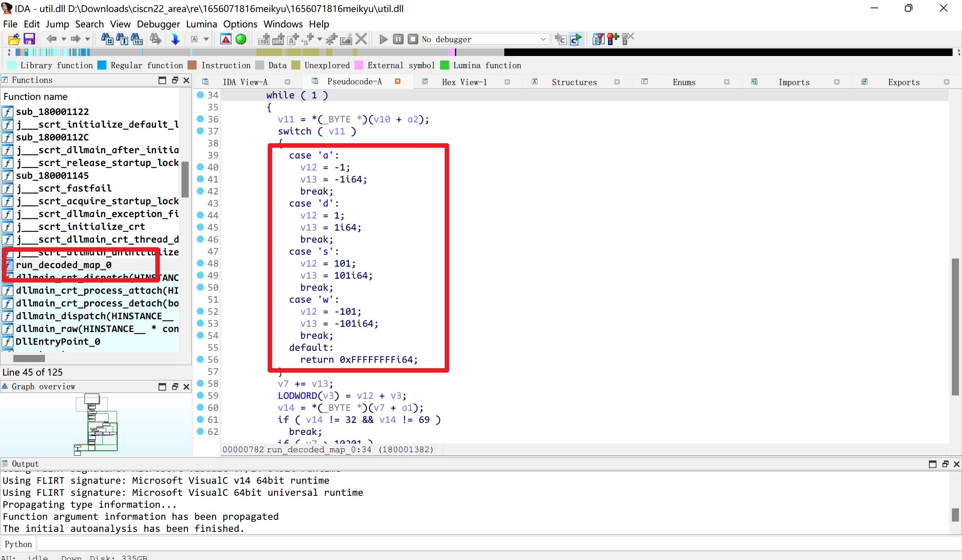The width and height of the screenshot is (962, 560).
Task: Click the green circle status icon
Action: (241, 39)
